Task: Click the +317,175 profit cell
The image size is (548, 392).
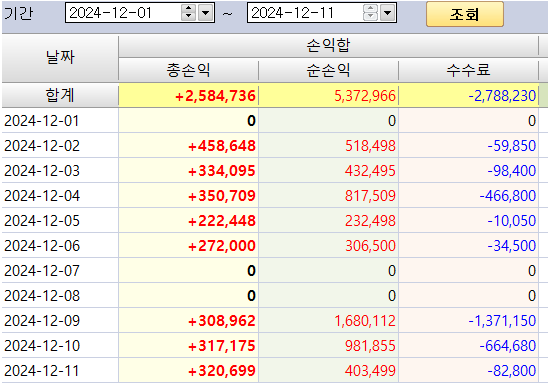Action: (x=189, y=346)
